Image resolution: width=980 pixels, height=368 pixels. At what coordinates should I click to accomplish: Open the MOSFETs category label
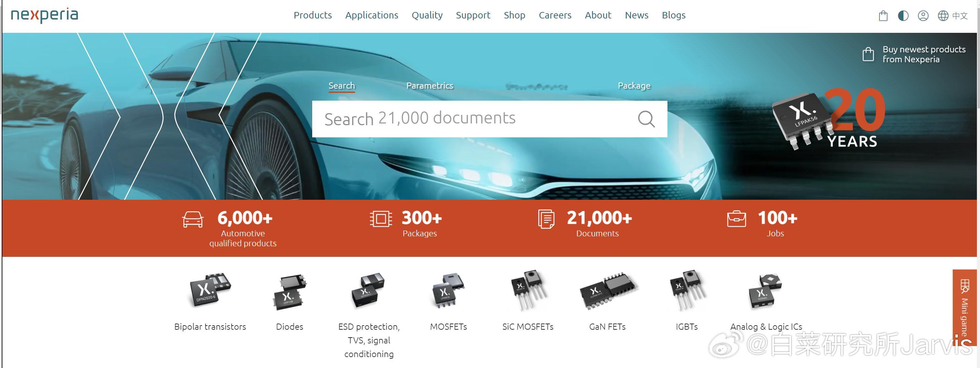pyautogui.click(x=448, y=327)
